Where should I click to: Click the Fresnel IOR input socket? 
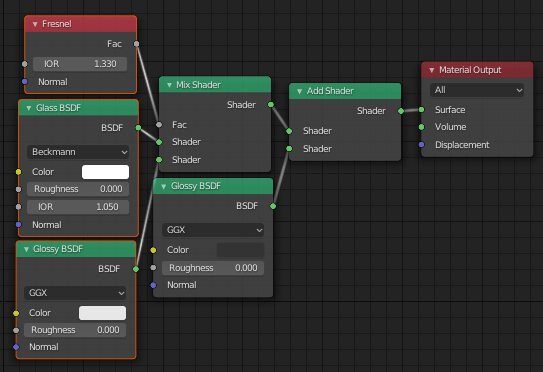(x=25, y=64)
